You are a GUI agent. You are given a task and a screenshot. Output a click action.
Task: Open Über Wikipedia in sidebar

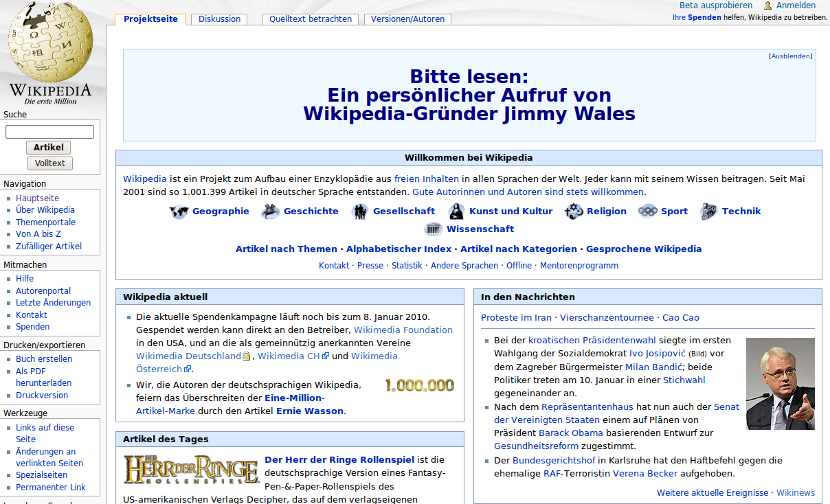(x=45, y=210)
